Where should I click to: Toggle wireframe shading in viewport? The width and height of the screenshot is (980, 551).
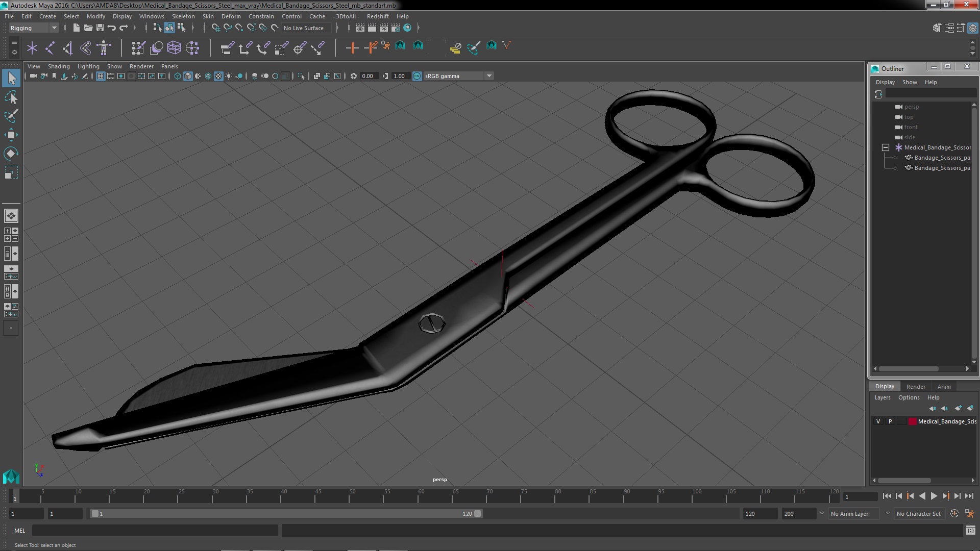click(178, 76)
